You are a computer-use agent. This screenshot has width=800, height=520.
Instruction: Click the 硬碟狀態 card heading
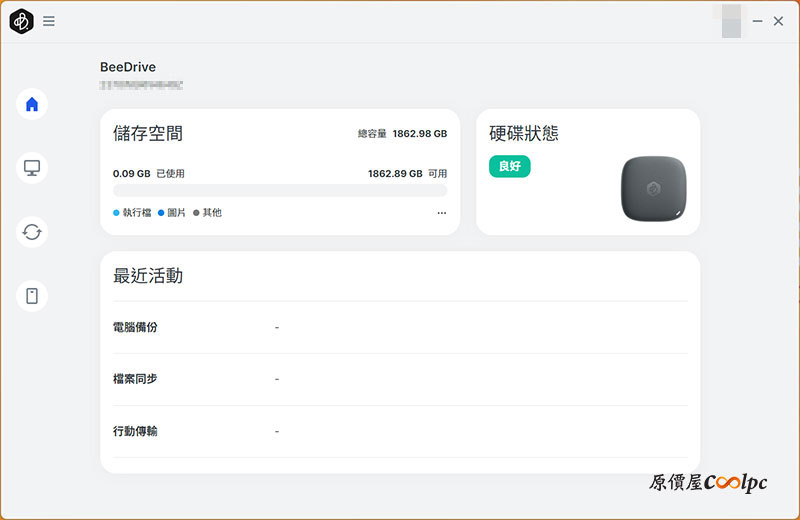(x=524, y=134)
